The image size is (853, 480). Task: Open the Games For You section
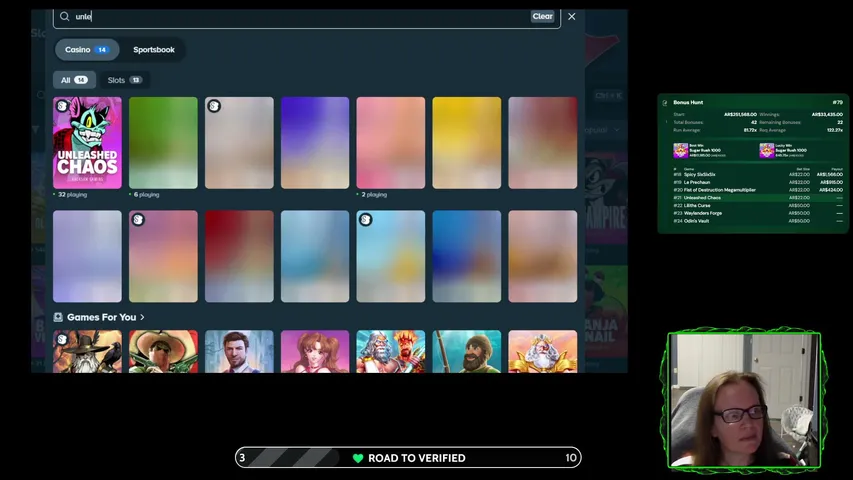(x=101, y=317)
